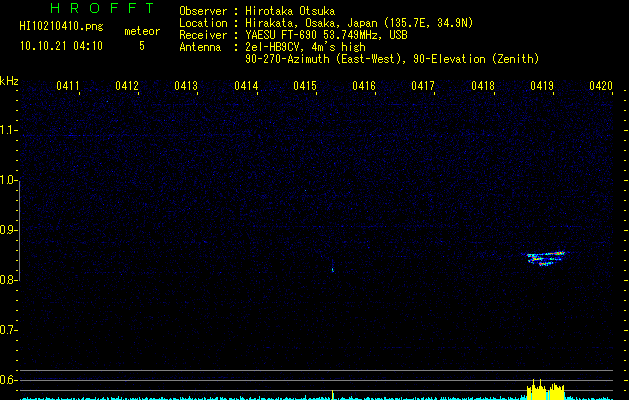Click the gray range bar beside the frequency axis

(19, 230)
